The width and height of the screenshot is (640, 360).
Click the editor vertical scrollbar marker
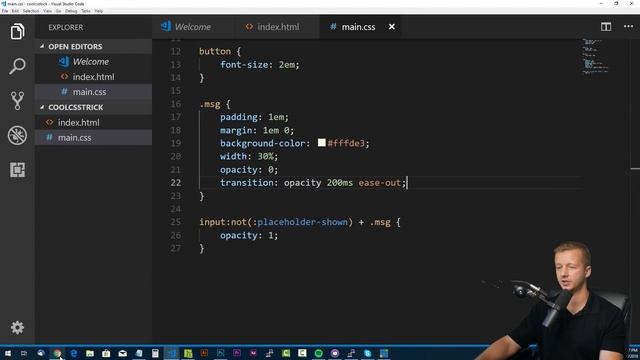(635, 168)
